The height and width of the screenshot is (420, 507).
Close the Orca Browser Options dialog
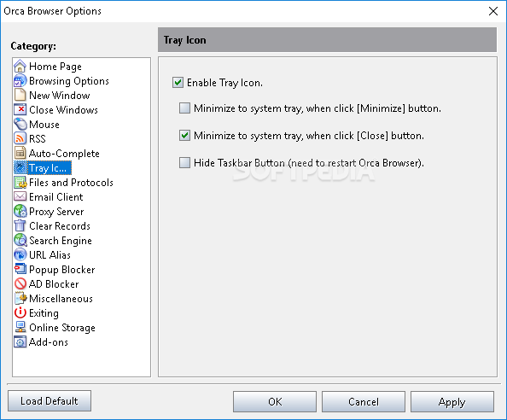(x=493, y=11)
